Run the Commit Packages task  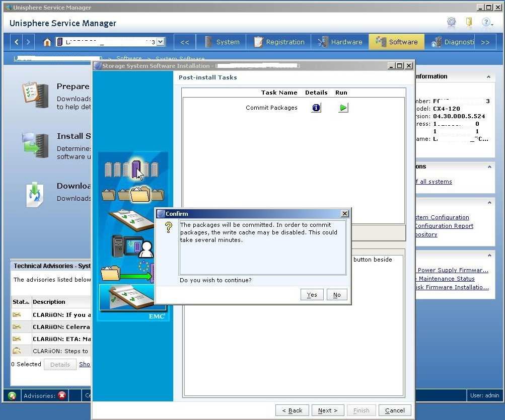point(343,108)
